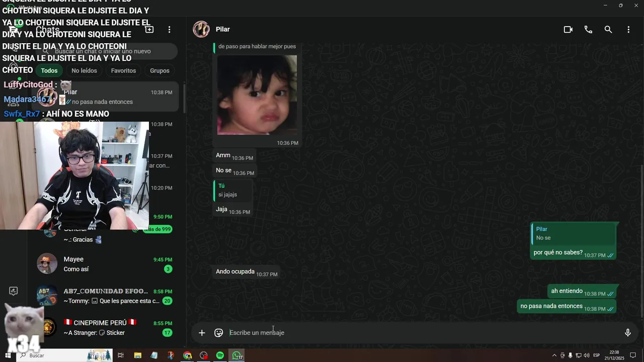Click the quoted 'si jajajs' reply
644x362 pixels.
pos(232,191)
